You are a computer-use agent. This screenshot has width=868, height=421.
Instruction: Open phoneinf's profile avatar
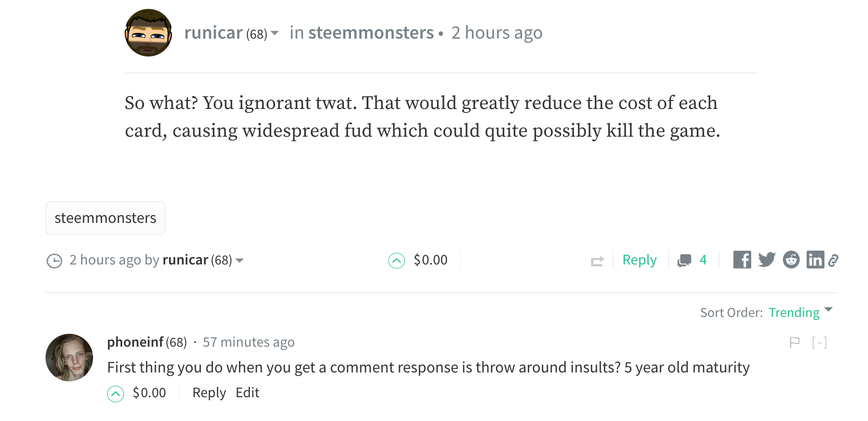[x=69, y=358]
